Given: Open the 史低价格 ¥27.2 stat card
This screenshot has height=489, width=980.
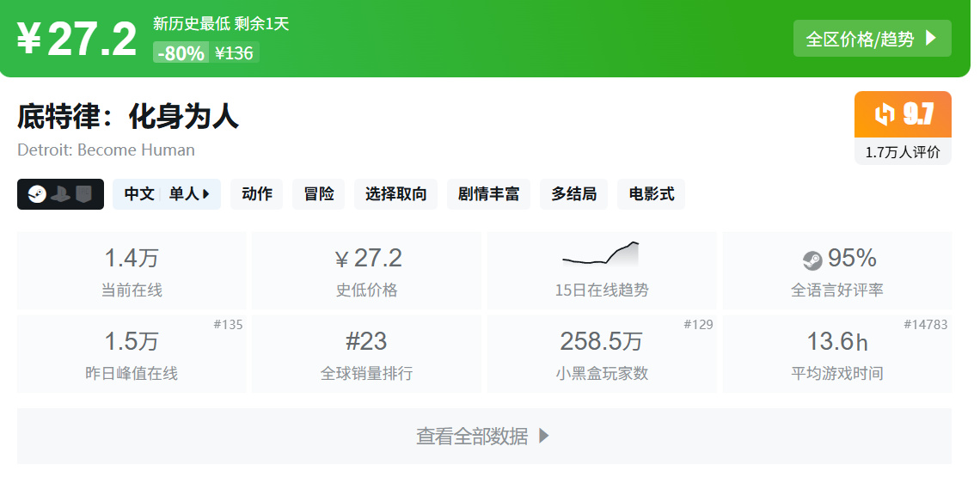Looking at the screenshot, I should [366, 271].
